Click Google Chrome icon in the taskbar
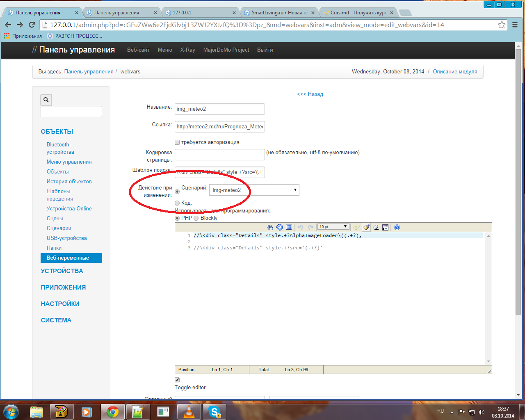 click(x=112, y=411)
